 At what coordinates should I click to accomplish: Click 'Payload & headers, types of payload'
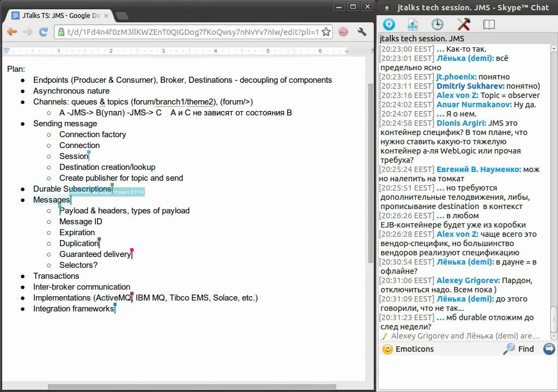[x=125, y=211]
